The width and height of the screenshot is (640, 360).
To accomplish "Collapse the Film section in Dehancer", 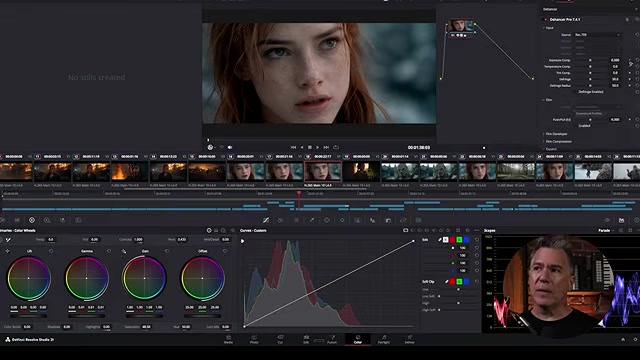I will click(544, 100).
